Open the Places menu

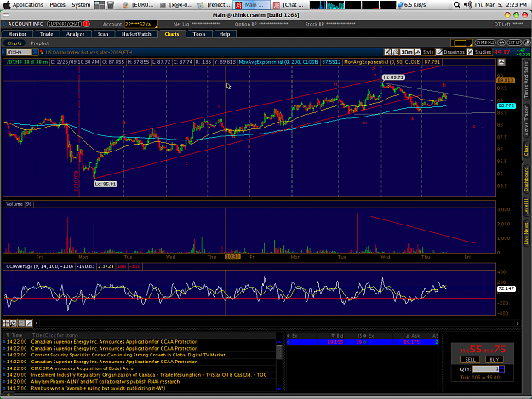[x=57, y=5]
